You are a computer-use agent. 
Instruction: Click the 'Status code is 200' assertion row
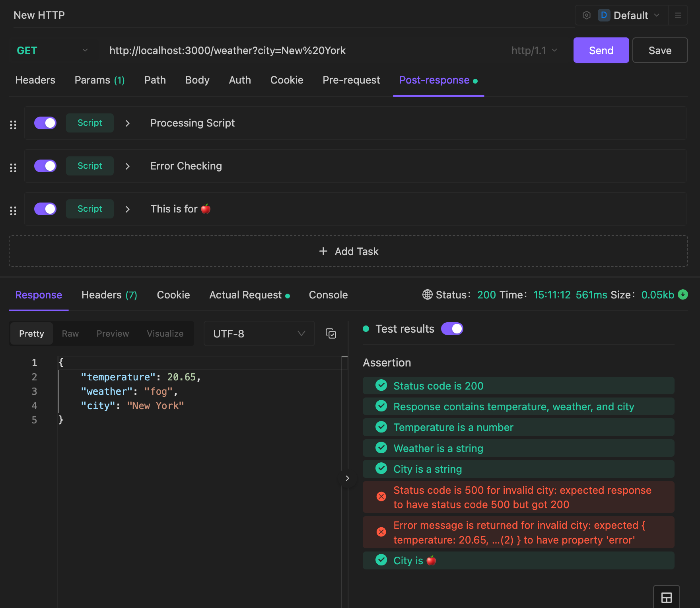coord(519,385)
